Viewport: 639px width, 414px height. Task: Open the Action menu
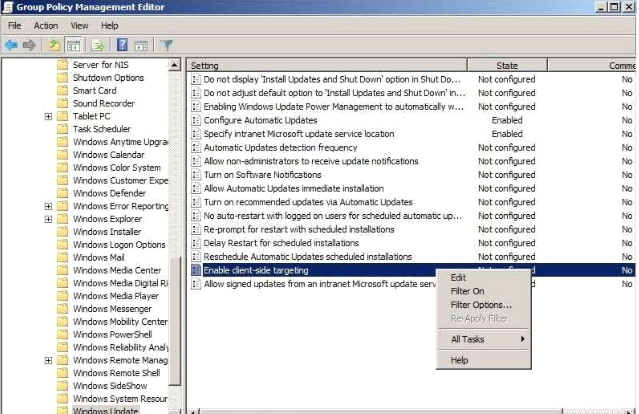pyautogui.click(x=46, y=25)
